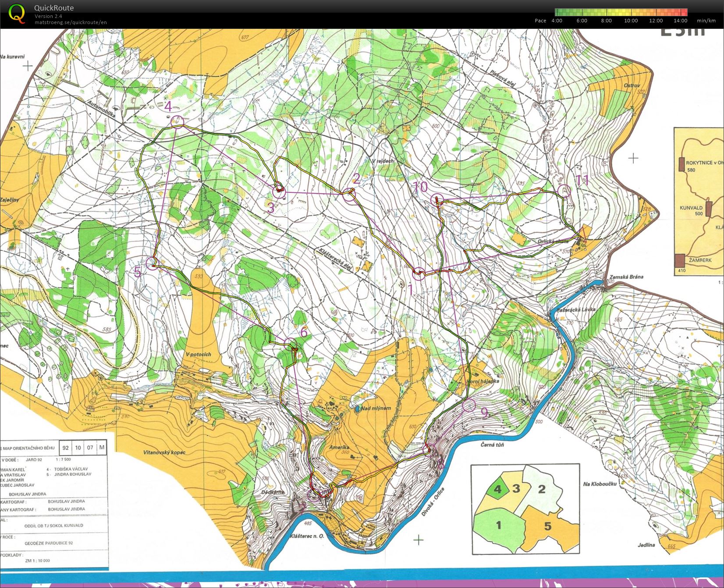Click the Pace legend caption
Screen dimensions: 724x588
[540, 21]
